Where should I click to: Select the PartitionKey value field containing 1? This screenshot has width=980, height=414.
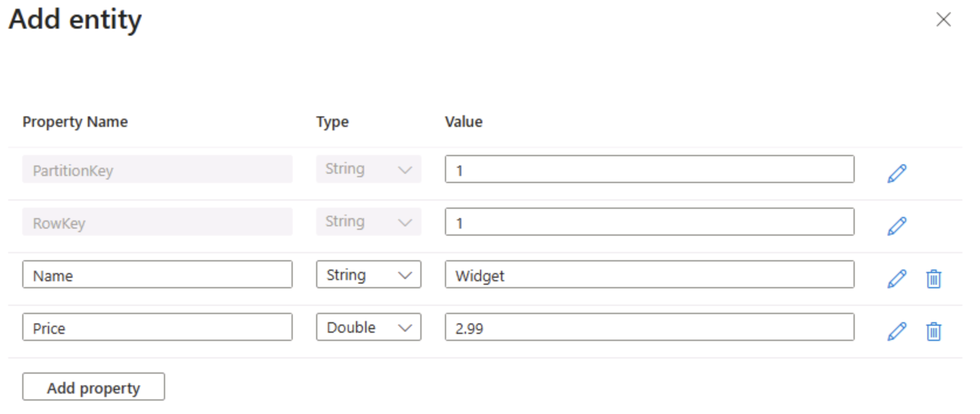[x=649, y=170]
